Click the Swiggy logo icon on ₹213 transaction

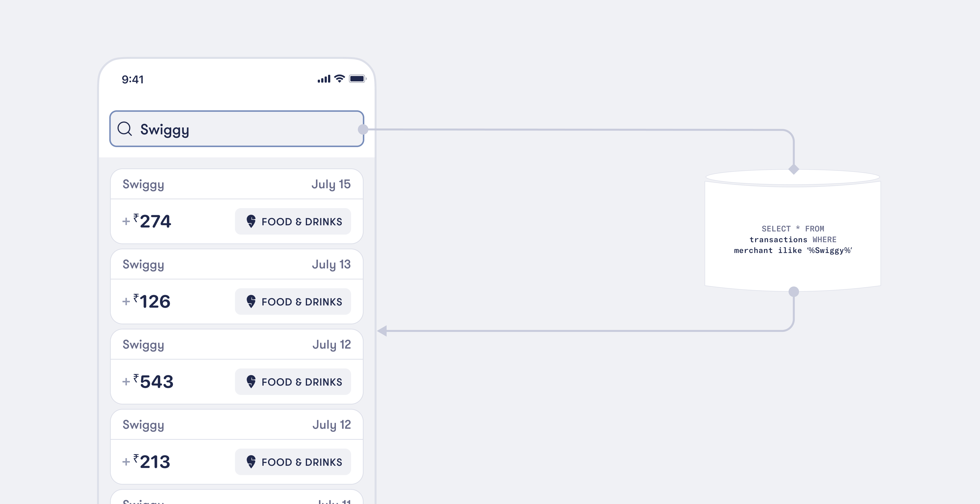pos(251,462)
